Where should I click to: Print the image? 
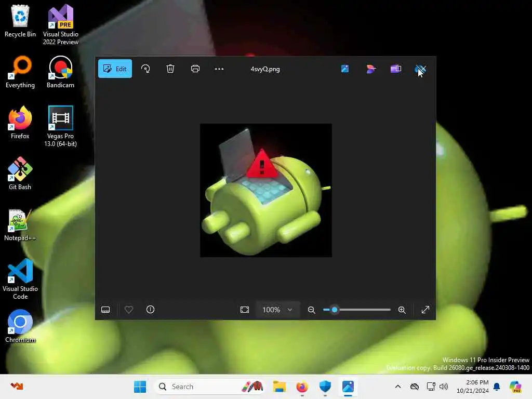(x=195, y=69)
